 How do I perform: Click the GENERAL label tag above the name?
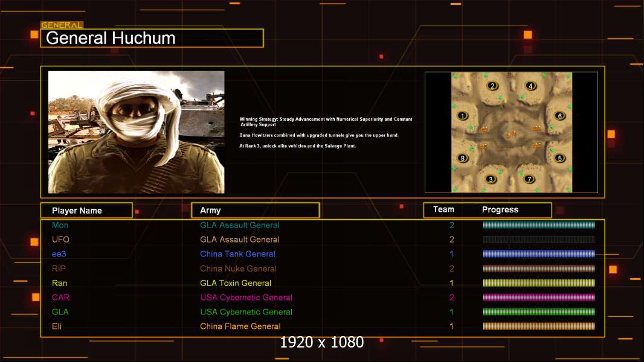tap(62, 25)
